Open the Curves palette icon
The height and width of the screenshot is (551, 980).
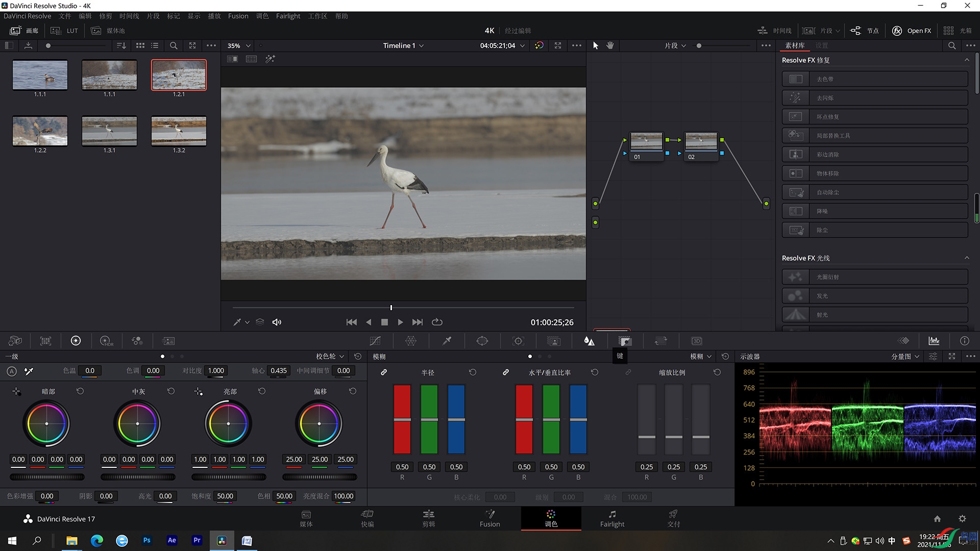coord(375,341)
